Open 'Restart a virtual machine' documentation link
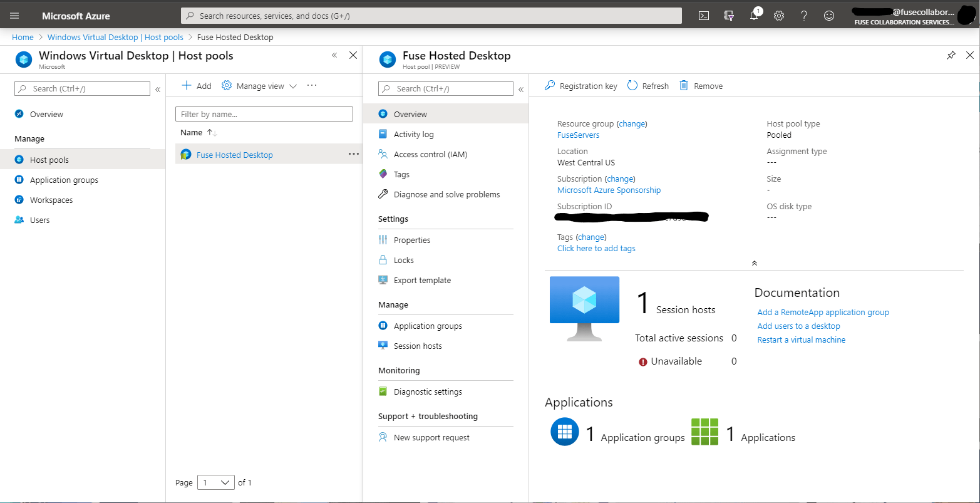 (801, 340)
